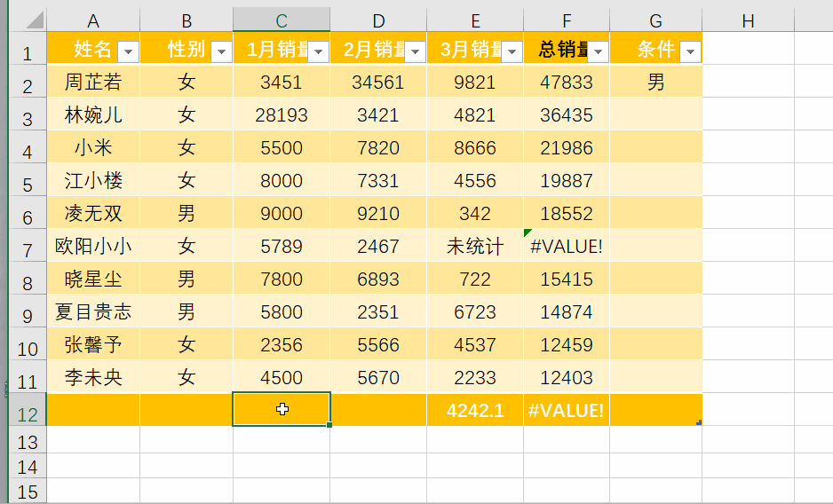Click the 男 cell in row 6
Viewport: 833px width, 504px height.
(x=186, y=213)
